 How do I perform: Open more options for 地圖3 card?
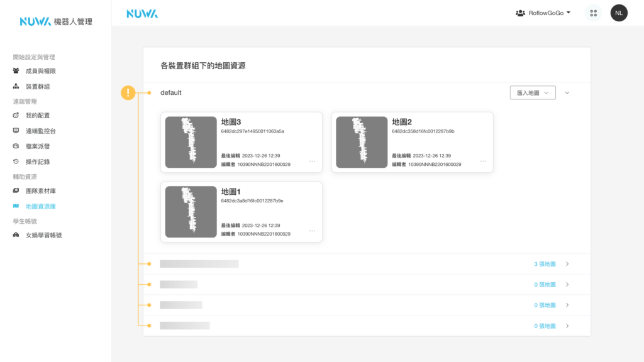click(x=312, y=162)
